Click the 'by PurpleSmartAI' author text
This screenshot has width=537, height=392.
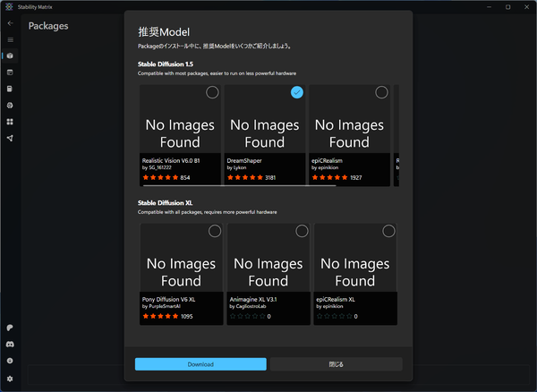pos(161,306)
